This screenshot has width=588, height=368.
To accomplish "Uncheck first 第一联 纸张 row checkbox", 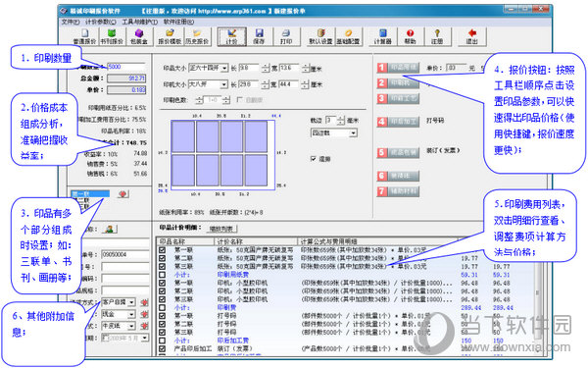I will (162, 249).
